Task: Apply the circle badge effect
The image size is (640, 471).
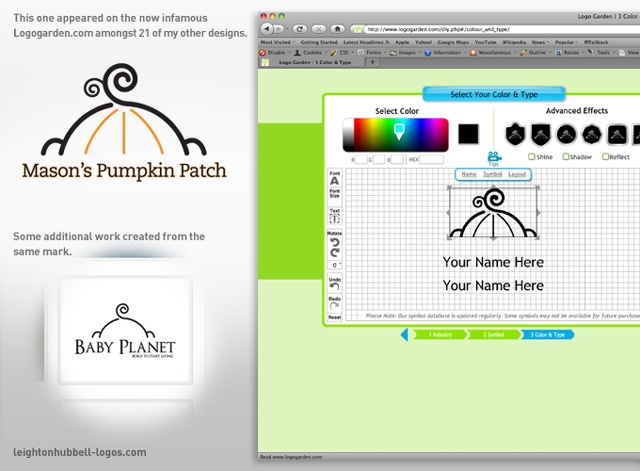Action: (x=566, y=134)
